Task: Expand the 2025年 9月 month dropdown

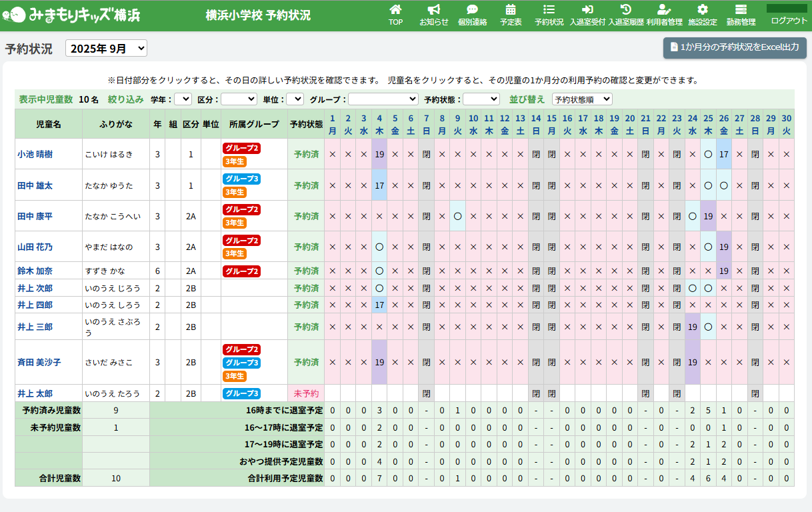Action: click(106, 49)
